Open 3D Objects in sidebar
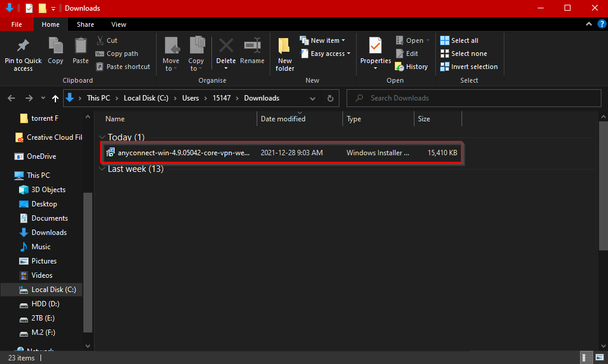Image resolution: width=608 pixels, height=364 pixels. click(43, 189)
